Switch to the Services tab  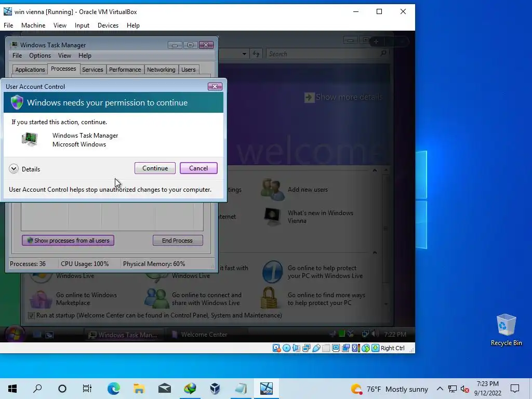click(92, 70)
